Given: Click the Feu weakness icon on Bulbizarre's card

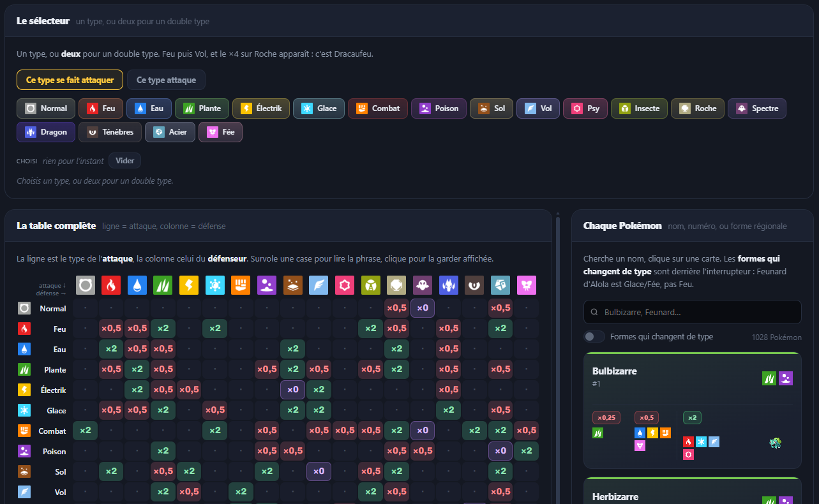Looking at the screenshot, I should pyautogui.click(x=688, y=441).
